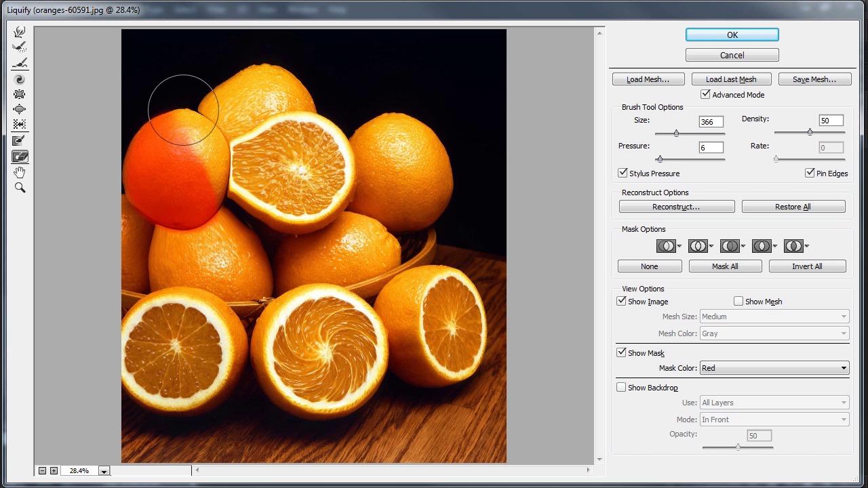Pick the Twirl Clockwise tool
The image size is (868, 488).
pyautogui.click(x=20, y=79)
